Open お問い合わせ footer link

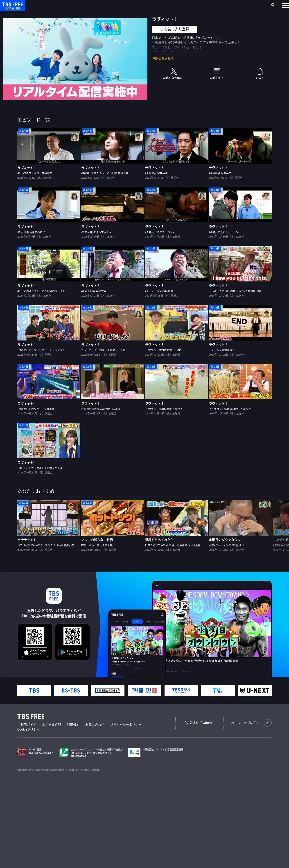(x=95, y=725)
